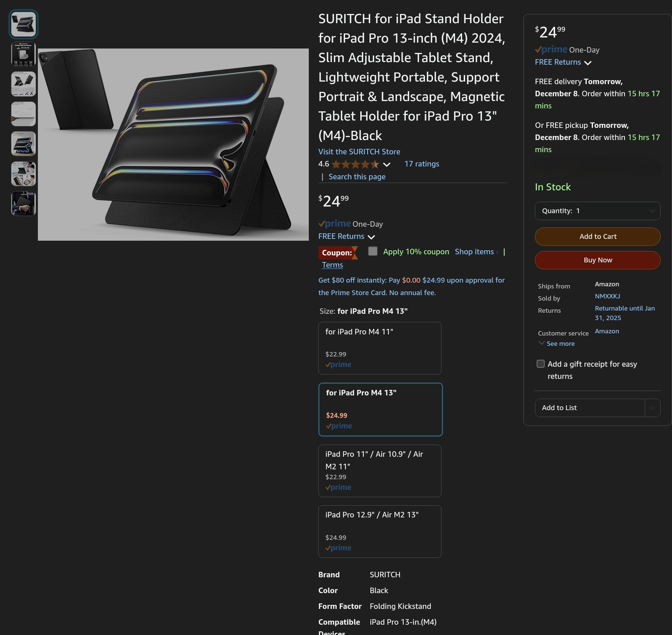The image size is (672, 635).
Task: Open the third thumbnail showing stand angles
Action: click(24, 84)
